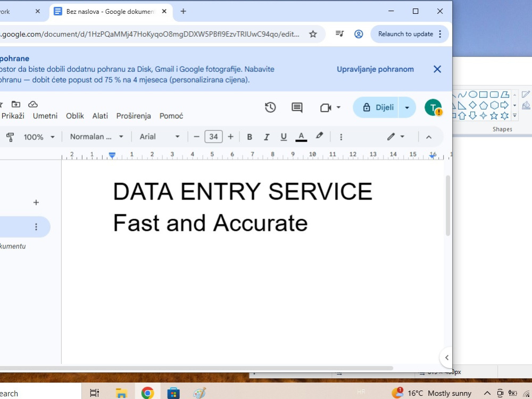This screenshot has width=532, height=399.
Task: Open the Google account avatar
Action: click(x=433, y=107)
